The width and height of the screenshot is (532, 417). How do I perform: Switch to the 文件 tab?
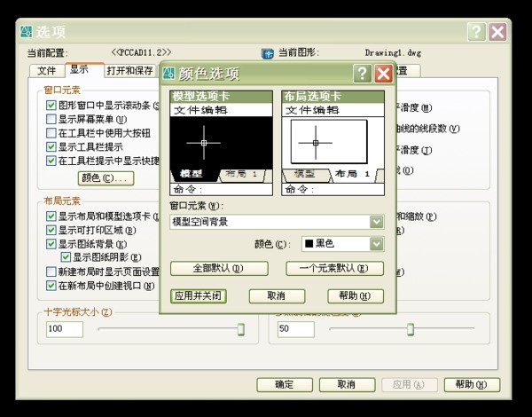click(x=47, y=70)
